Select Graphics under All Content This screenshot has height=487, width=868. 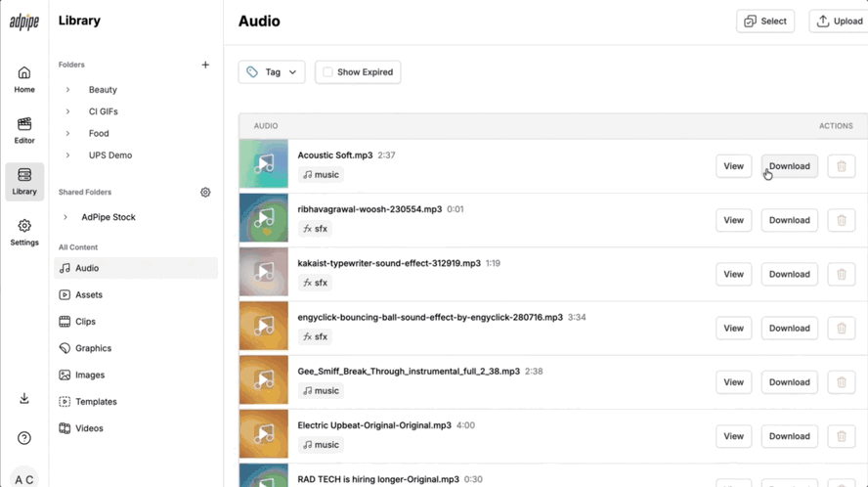pyautogui.click(x=136, y=348)
